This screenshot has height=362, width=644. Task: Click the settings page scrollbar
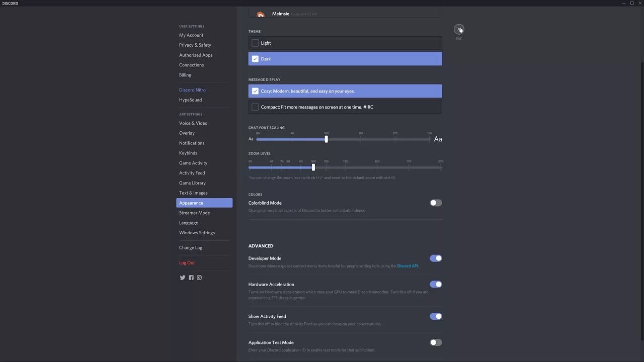click(641, 201)
